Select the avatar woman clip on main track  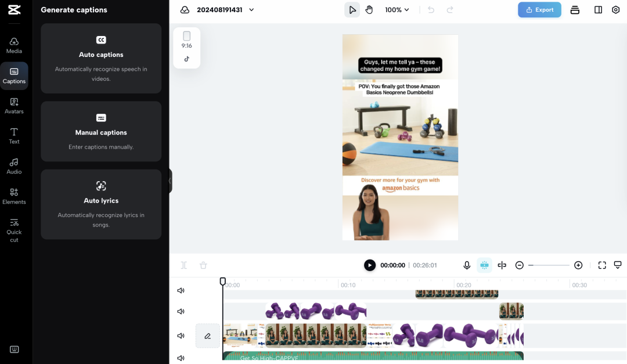point(316,336)
